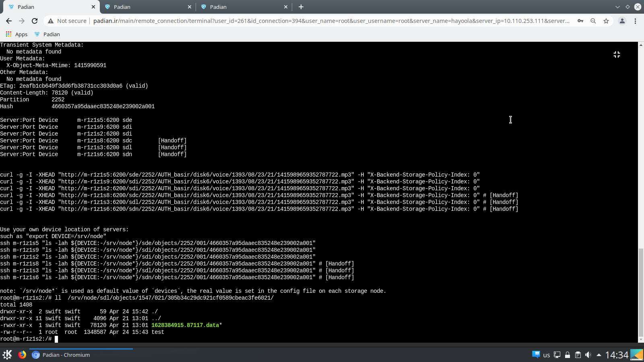Open Chromium three-dot menu

point(635,21)
